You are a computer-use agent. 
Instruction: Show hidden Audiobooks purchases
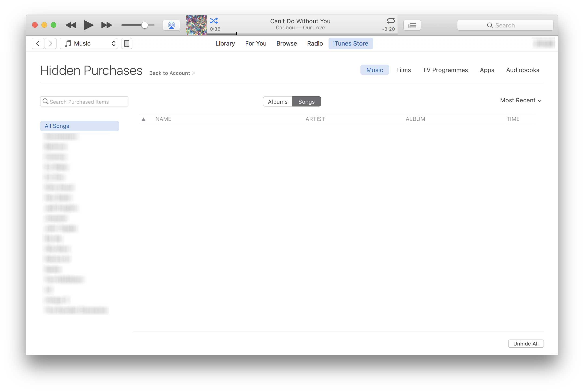tap(523, 70)
